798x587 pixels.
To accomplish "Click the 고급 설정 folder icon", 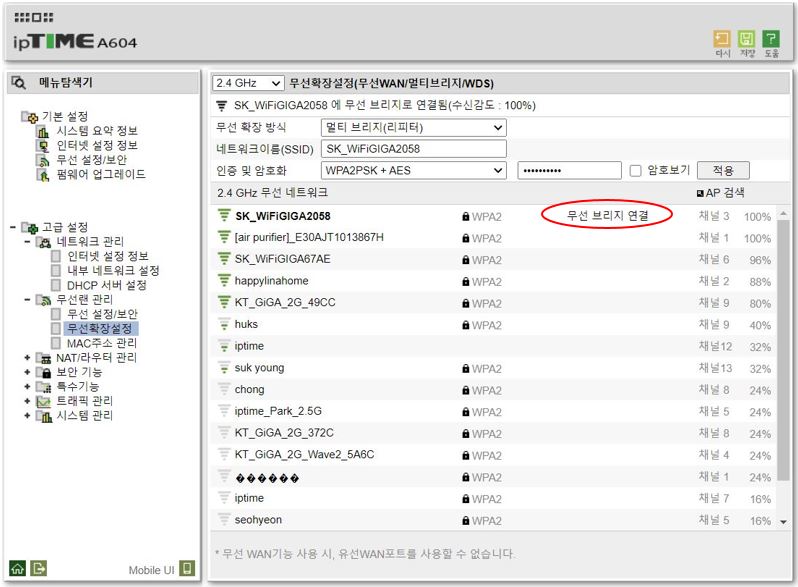I will tap(30, 228).
